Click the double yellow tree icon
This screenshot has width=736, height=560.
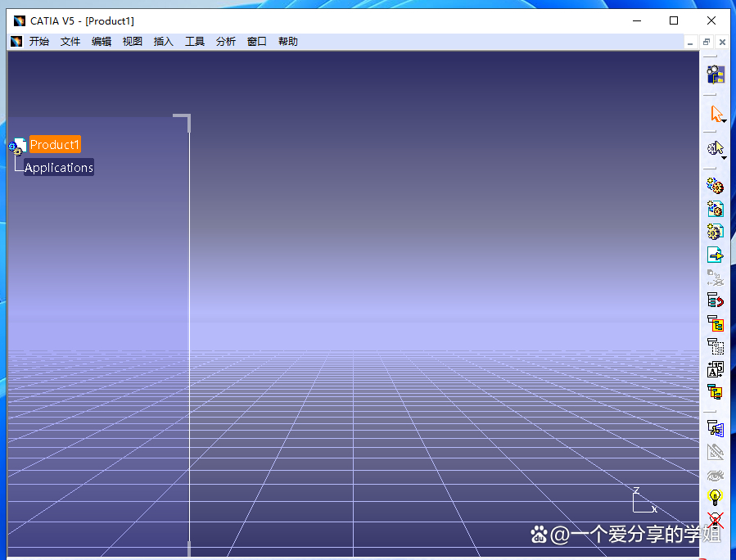click(716, 391)
